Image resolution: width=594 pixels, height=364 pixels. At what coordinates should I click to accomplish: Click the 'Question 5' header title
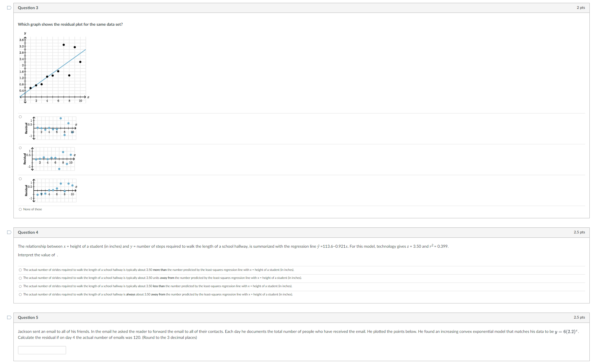point(28,317)
